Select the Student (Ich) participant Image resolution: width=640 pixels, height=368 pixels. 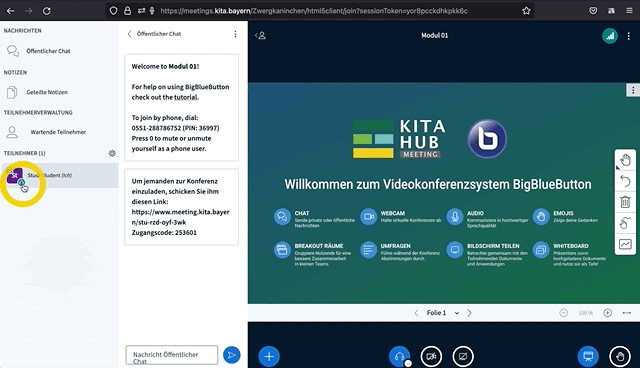[60, 175]
